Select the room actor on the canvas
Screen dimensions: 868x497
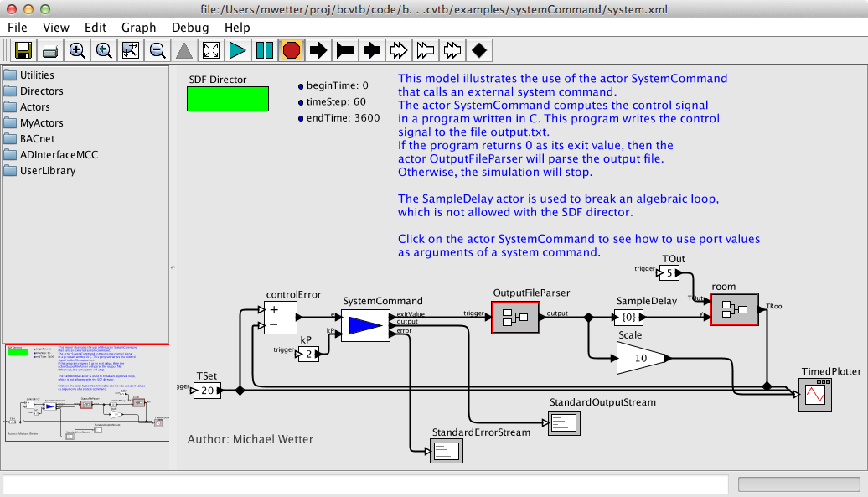tap(734, 310)
